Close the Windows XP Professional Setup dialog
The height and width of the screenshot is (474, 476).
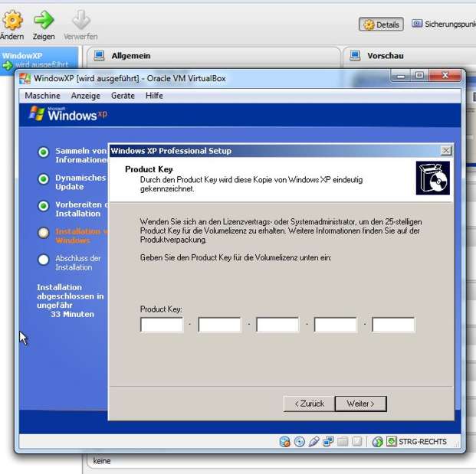click(x=446, y=150)
